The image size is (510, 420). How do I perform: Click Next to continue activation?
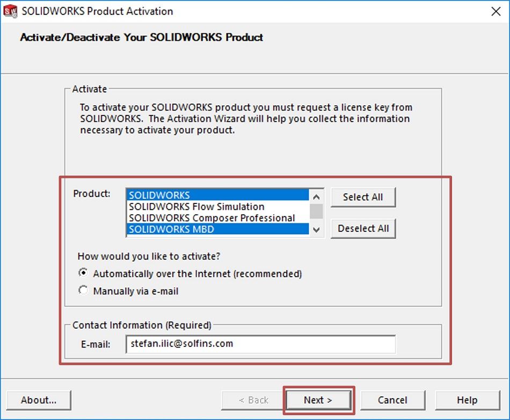[x=318, y=400]
